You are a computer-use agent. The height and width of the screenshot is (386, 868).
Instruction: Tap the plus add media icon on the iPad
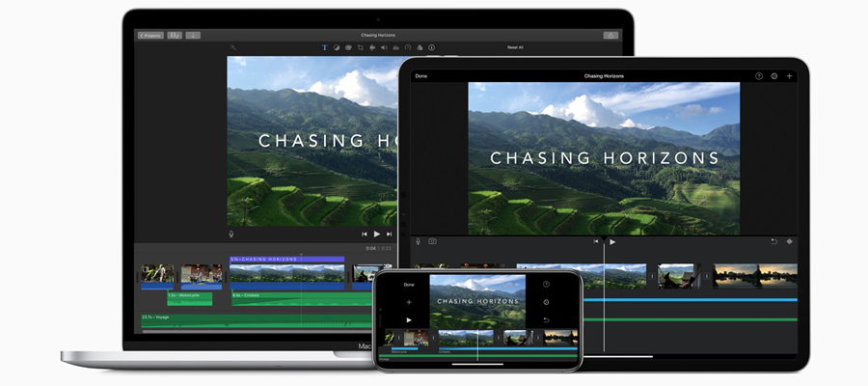790,75
